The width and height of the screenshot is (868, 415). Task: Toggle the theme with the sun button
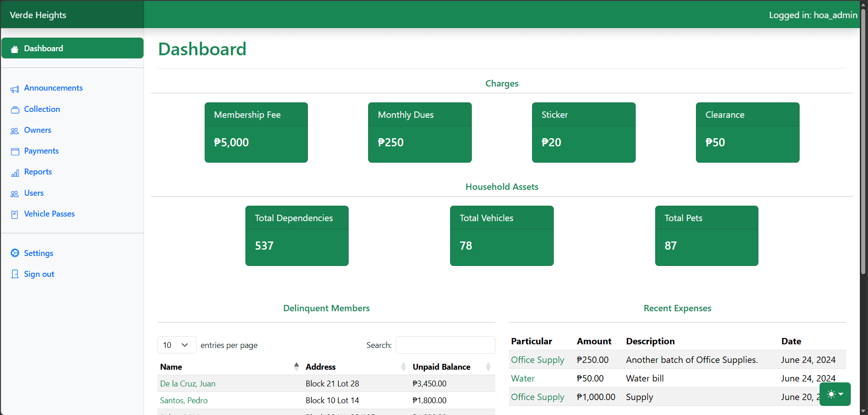click(x=831, y=394)
